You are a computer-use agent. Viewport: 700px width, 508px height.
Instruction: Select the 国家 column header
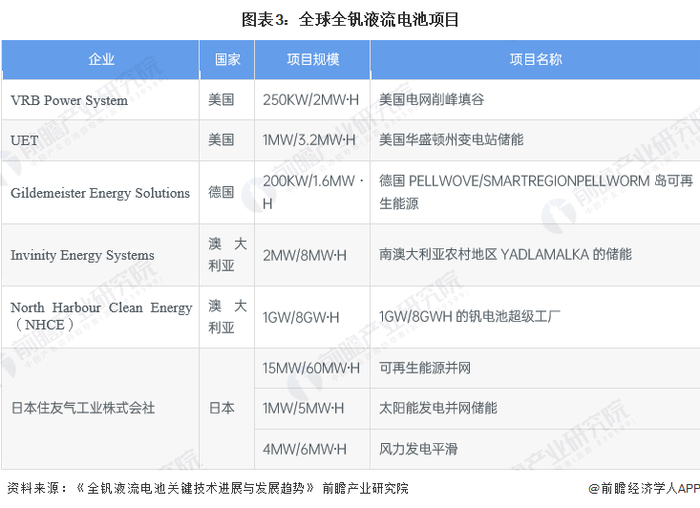(x=227, y=59)
